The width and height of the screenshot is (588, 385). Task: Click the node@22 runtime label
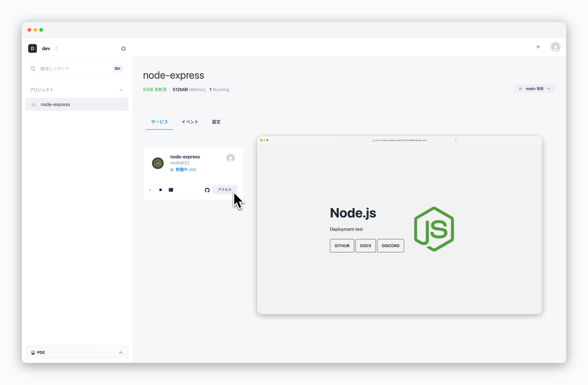point(180,163)
